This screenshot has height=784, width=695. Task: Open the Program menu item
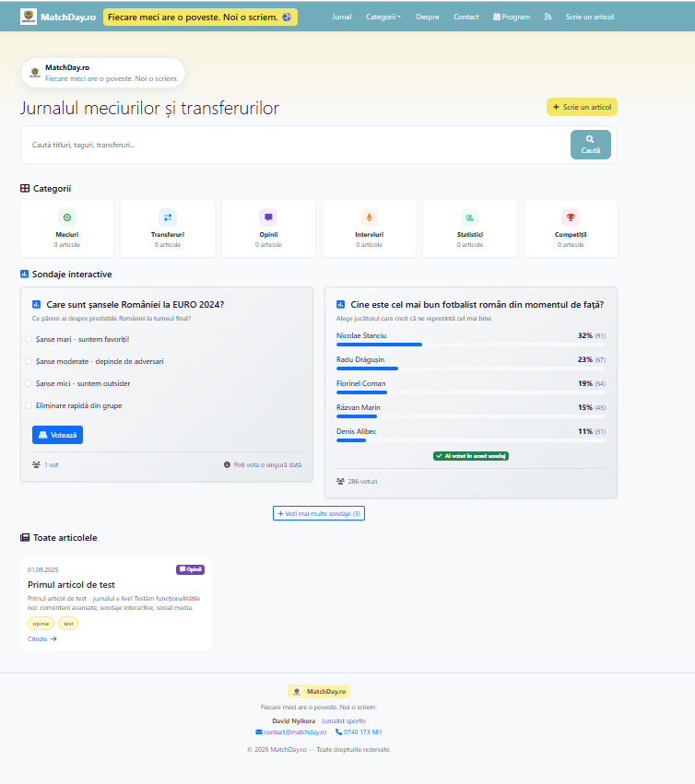click(x=512, y=18)
